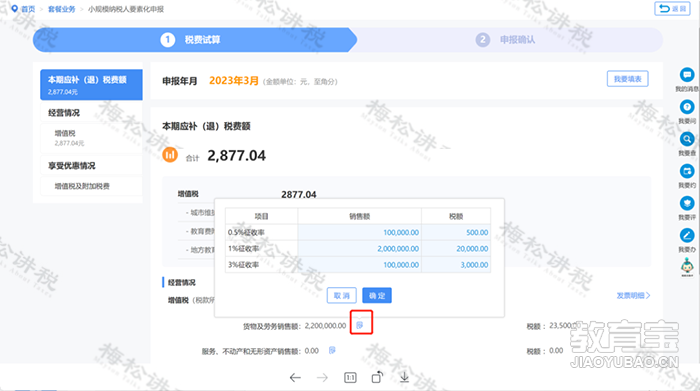Screen dimensions: 700x391
Task: Open the 我要查 search icon
Action: click(x=687, y=139)
